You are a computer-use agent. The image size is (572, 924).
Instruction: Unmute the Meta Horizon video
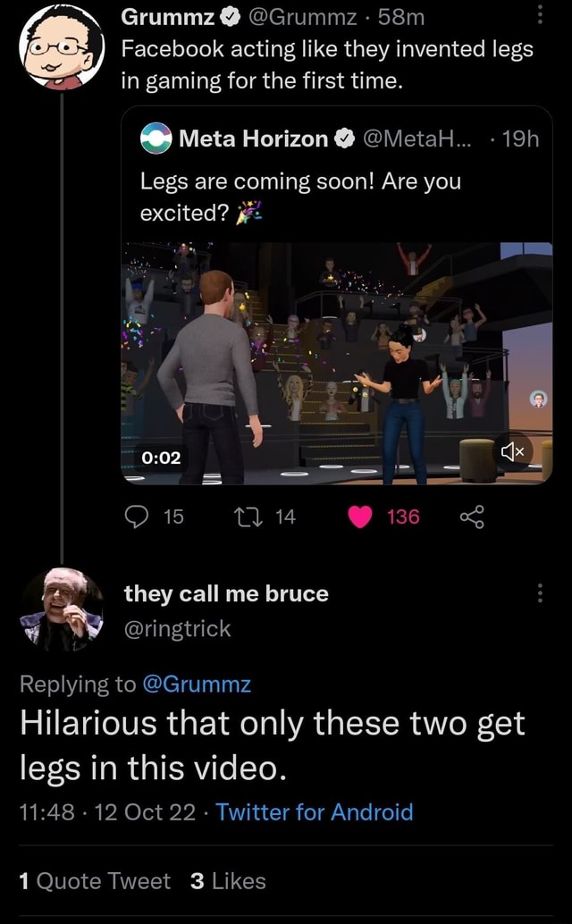pos(514,452)
